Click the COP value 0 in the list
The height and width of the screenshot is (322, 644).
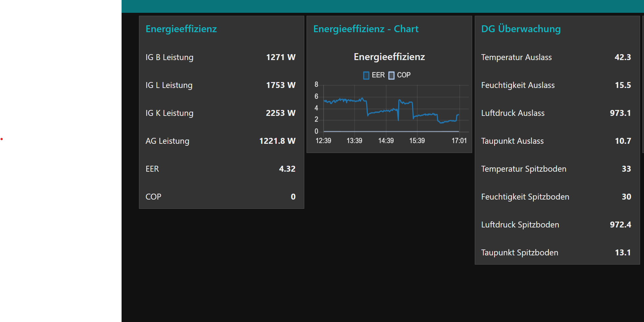pyautogui.click(x=293, y=197)
